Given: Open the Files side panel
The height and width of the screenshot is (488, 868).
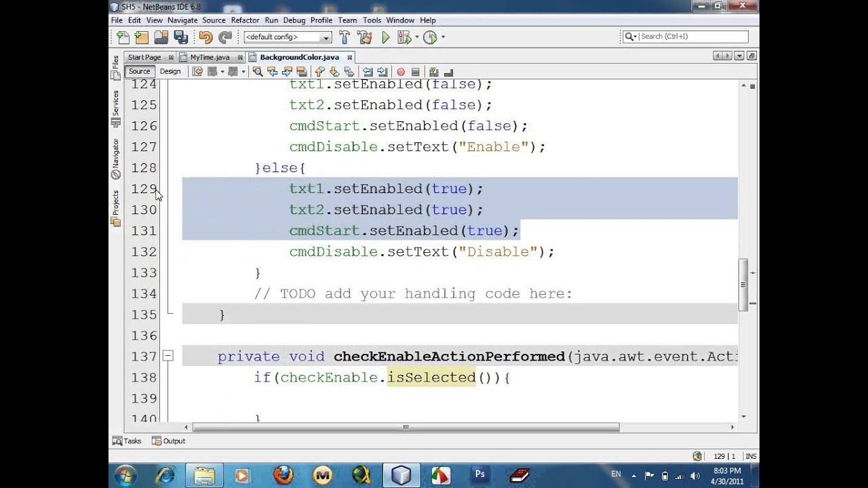Looking at the screenshot, I should pos(115,67).
